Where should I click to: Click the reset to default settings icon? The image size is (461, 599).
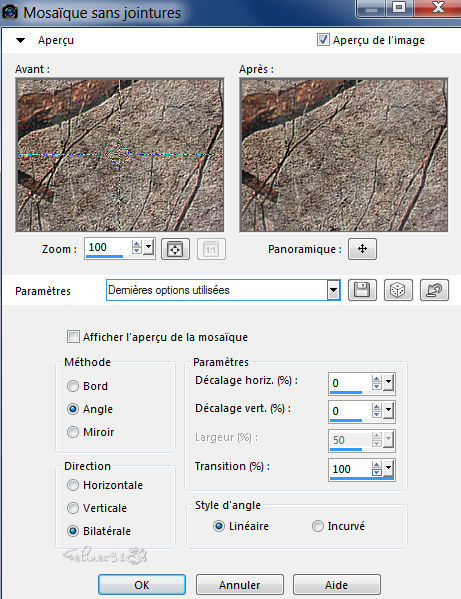(x=434, y=290)
